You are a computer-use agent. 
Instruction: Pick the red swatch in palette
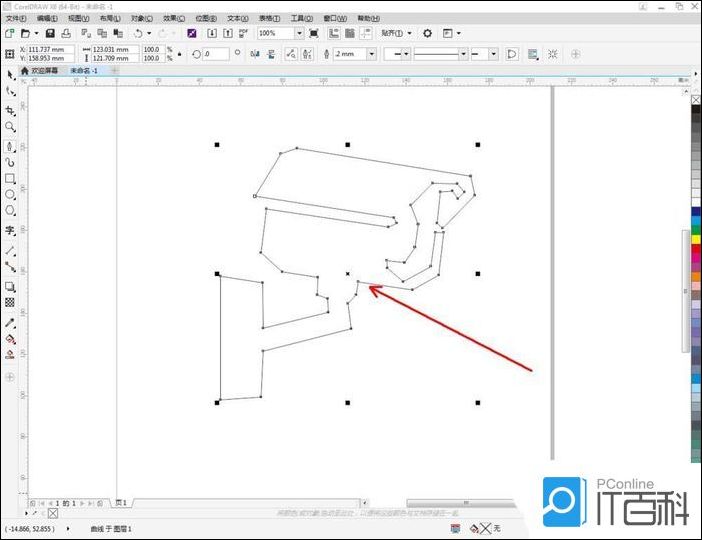[x=696, y=249]
